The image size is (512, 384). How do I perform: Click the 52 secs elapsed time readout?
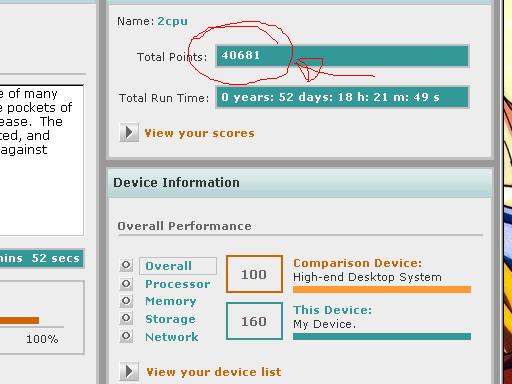pos(56,258)
